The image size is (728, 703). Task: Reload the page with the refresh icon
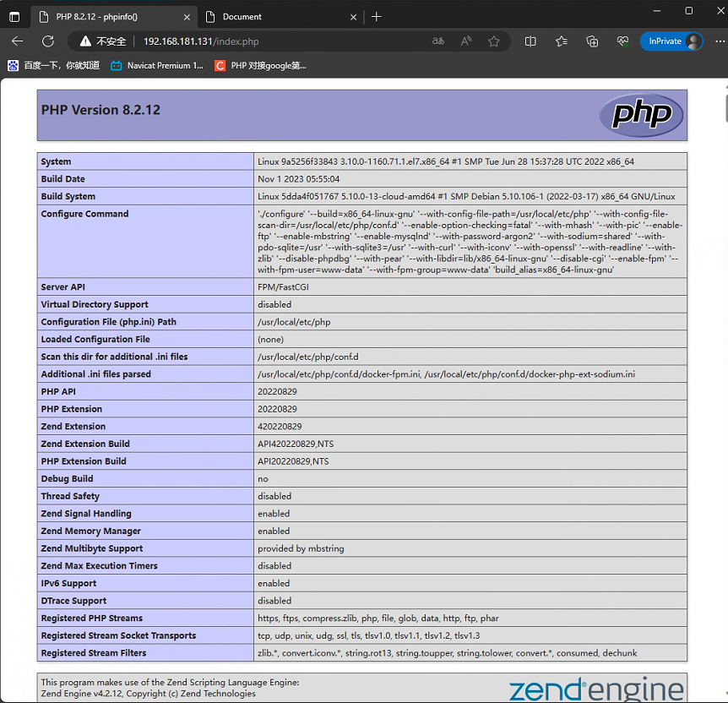coord(48,41)
